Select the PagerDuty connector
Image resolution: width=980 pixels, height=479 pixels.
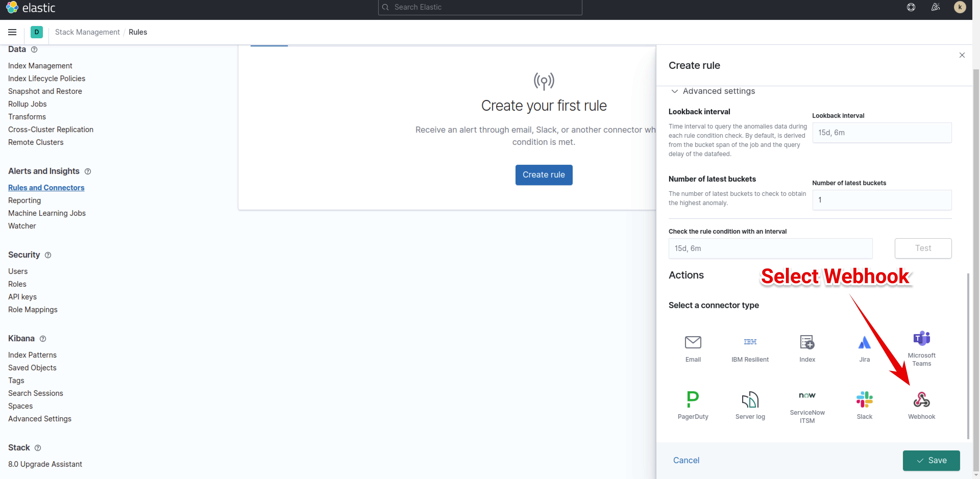point(693,406)
